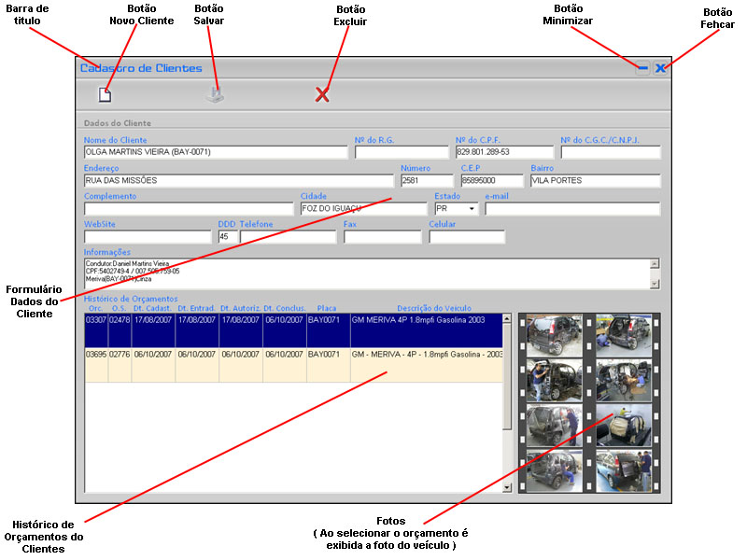The width and height of the screenshot is (747, 560).
Task: Click the WebSite field
Action: coord(148,237)
